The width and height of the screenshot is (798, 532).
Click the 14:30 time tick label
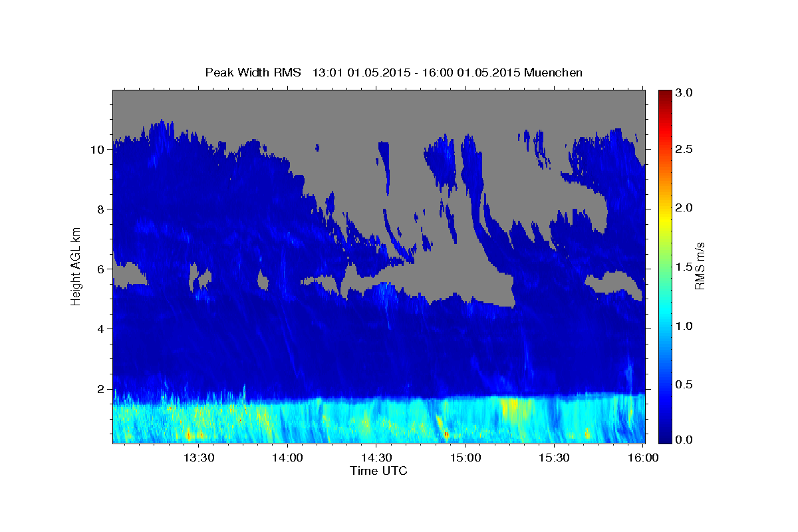[x=376, y=458]
